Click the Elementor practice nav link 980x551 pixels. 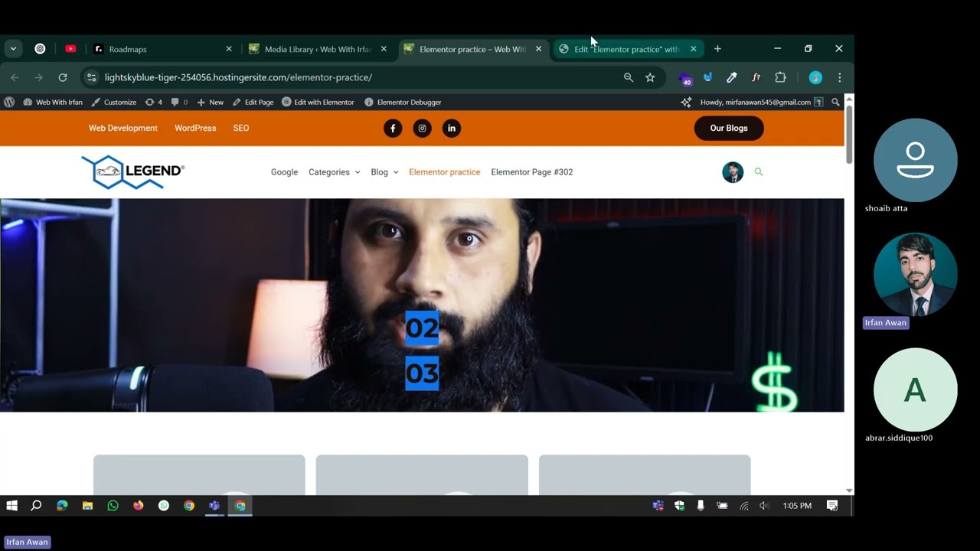click(445, 172)
